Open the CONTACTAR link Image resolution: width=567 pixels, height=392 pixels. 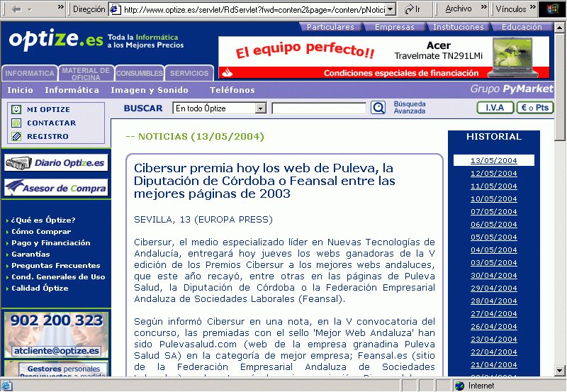(51, 123)
